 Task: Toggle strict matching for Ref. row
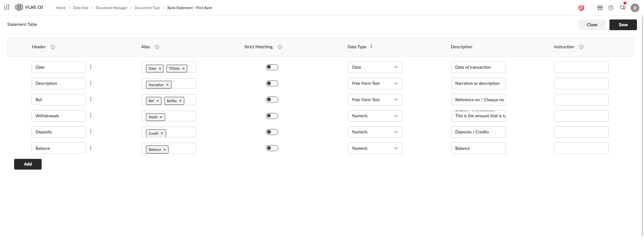tap(272, 100)
